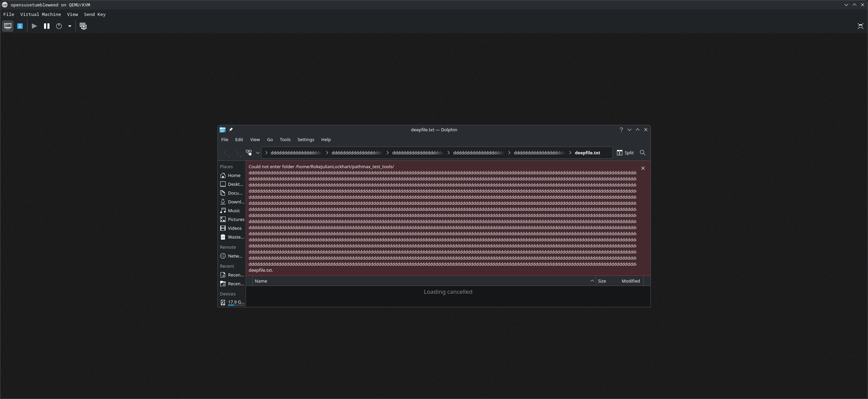
Task: Open the Virtual Machine menu
Action: 40,14
